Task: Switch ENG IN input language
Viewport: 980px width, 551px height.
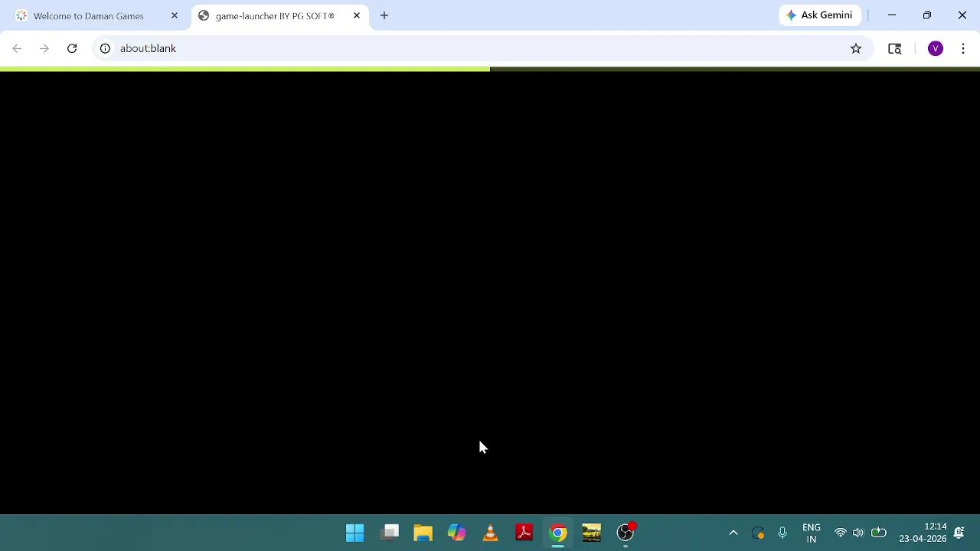Action: [x=812, y=533]
